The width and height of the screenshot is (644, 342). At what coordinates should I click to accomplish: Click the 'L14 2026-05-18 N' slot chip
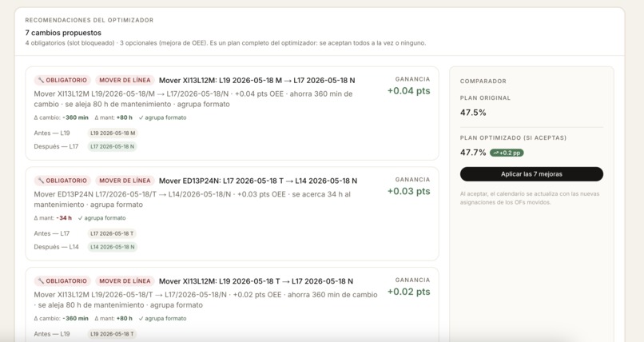click(112, 247)
